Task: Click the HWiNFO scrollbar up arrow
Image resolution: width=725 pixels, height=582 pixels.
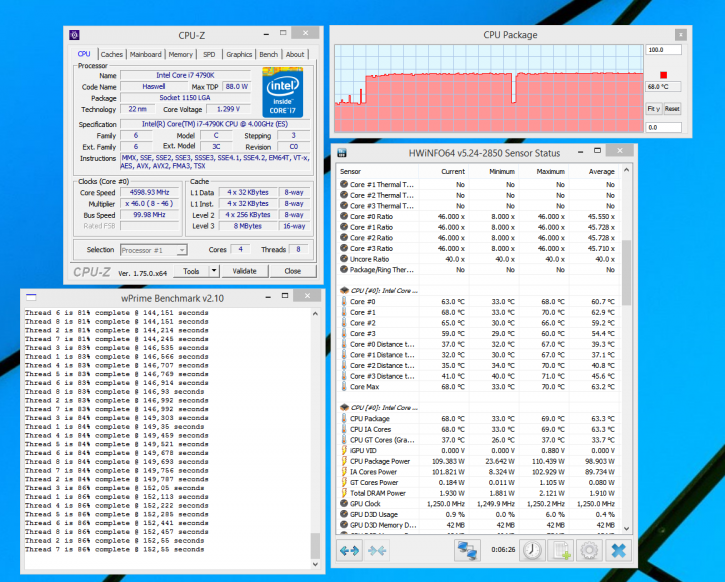Action: (626, 170)
